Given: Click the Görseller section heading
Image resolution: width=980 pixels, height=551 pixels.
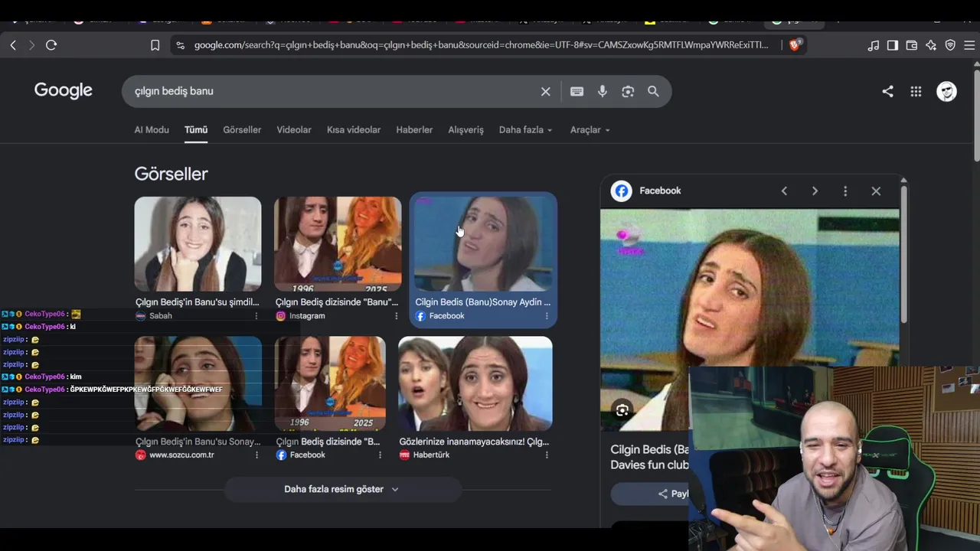Looking at the screenshot, I should (171, 174).
